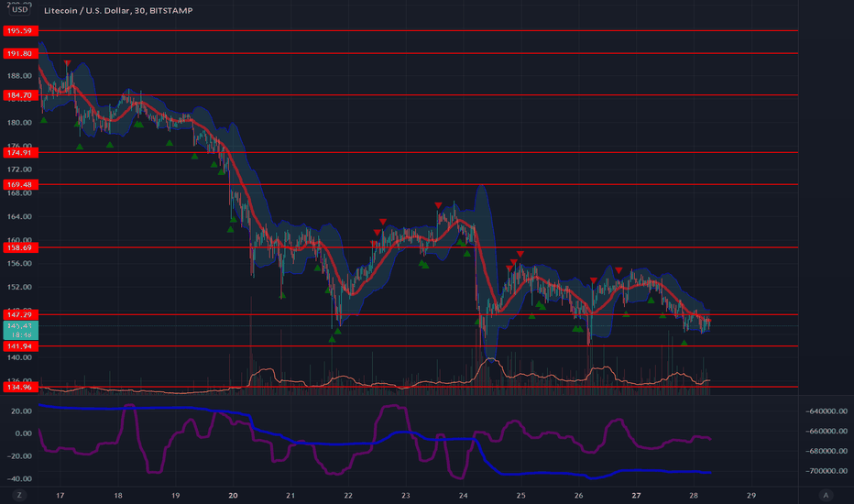Click the -40.00 oscillator axis value
This screenshot has height=504, width=854.
[20, 479]
